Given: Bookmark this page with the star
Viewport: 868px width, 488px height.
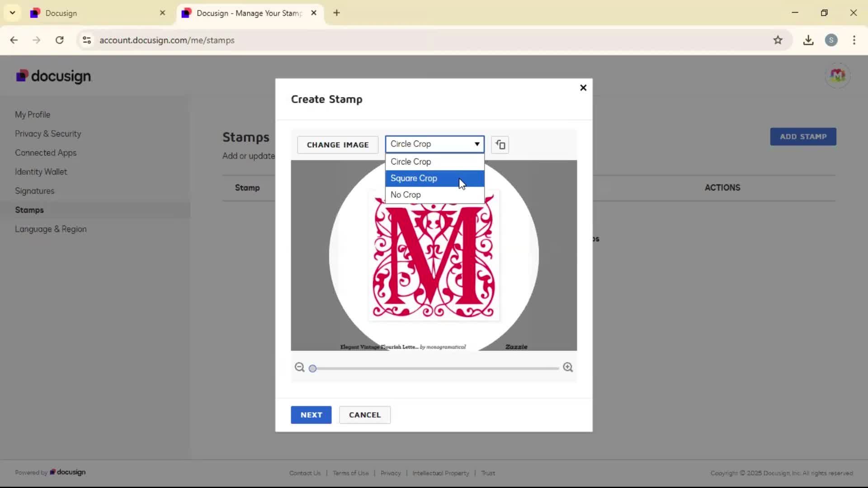Looking at the screenshot, I should (778, 40).
